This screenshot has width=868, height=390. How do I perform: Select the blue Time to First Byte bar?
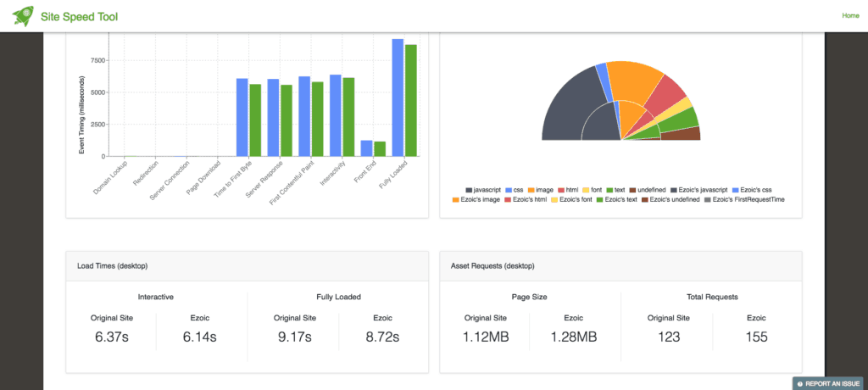click(242, 118)
